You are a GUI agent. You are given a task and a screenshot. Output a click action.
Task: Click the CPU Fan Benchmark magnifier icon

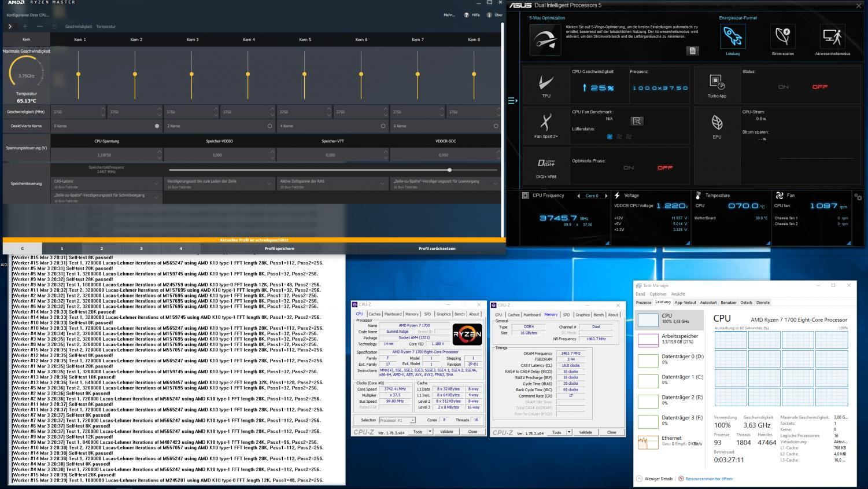(637, 121)
